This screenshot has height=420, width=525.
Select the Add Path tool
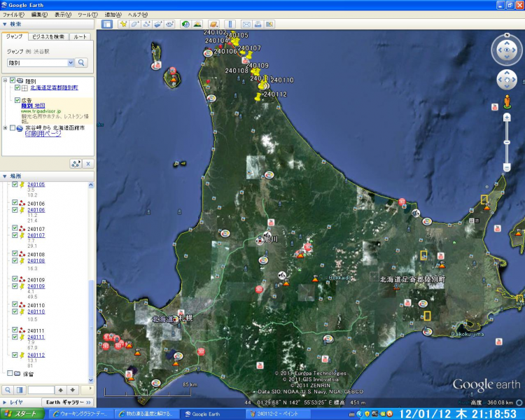[147, 24]
